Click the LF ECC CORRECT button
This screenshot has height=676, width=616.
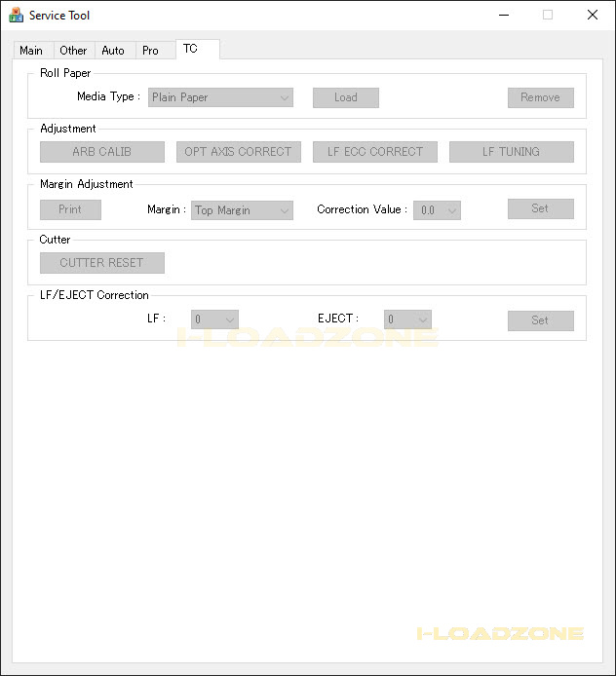375,152
